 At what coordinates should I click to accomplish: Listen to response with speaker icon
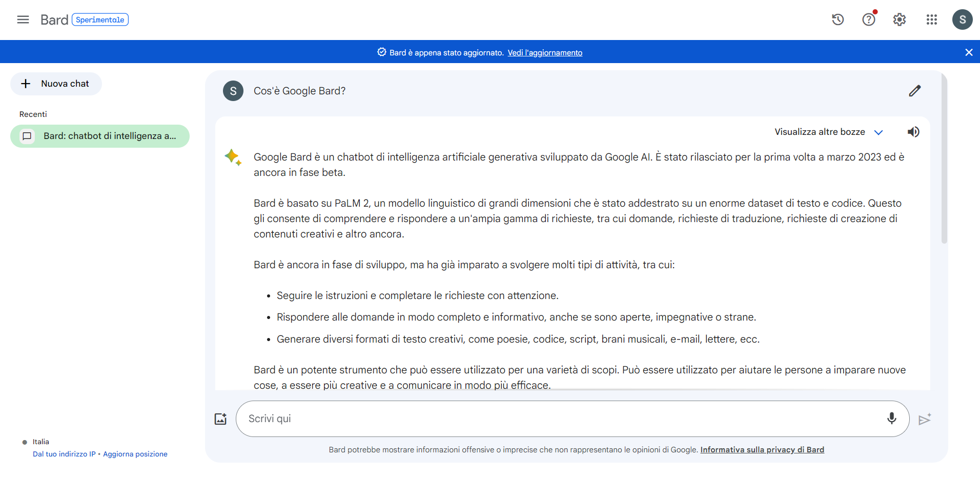(x=913, y=132)
